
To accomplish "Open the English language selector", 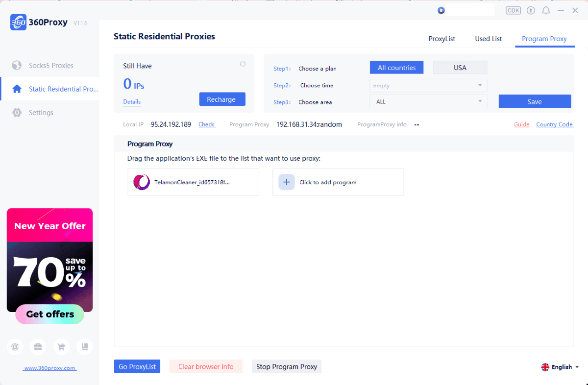I will coord(560,367).
